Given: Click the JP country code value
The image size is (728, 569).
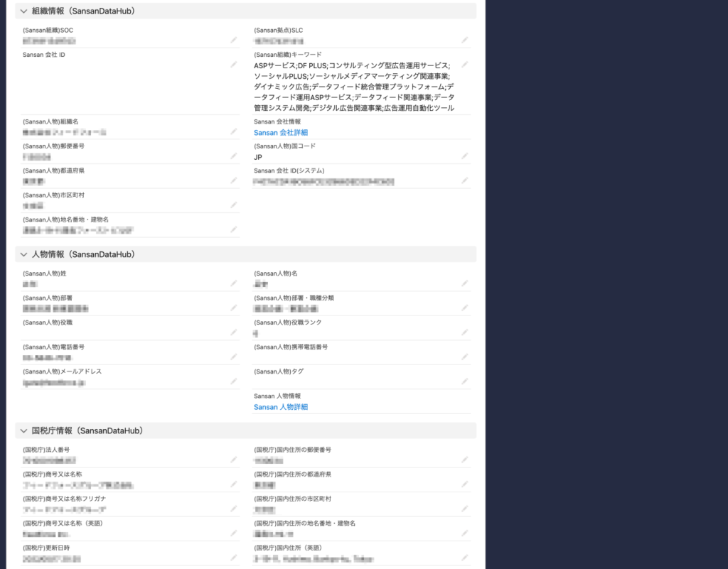Looking at the screenshot, I should [257, 158].
